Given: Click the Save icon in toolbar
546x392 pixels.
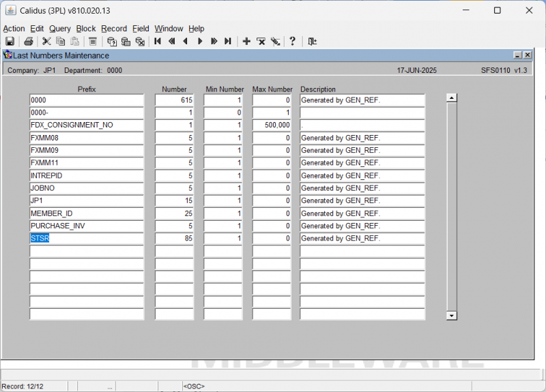Looking at the screenshot, I should (10, 42).
